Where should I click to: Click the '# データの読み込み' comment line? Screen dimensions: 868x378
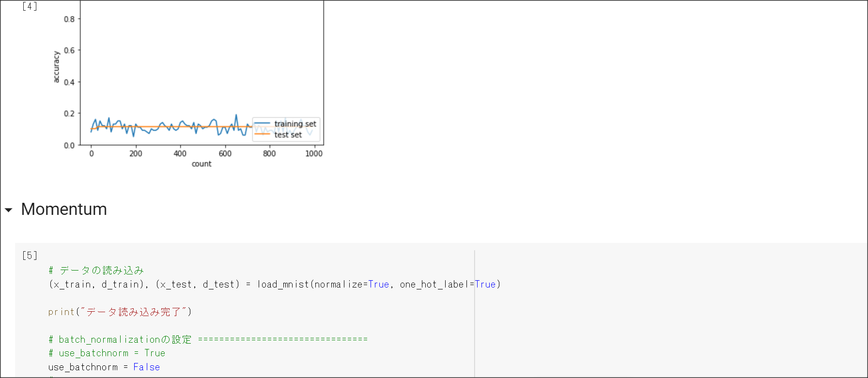point(96,270)
